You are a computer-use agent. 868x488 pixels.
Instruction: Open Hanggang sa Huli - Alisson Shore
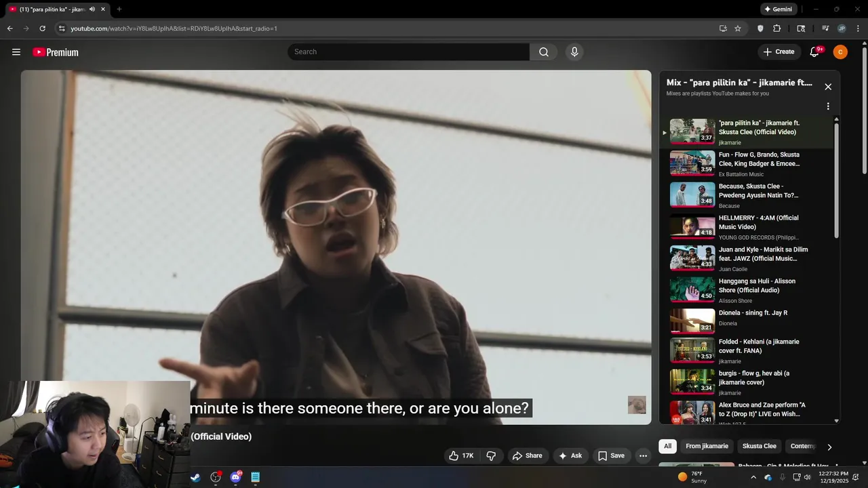[746, 290]
